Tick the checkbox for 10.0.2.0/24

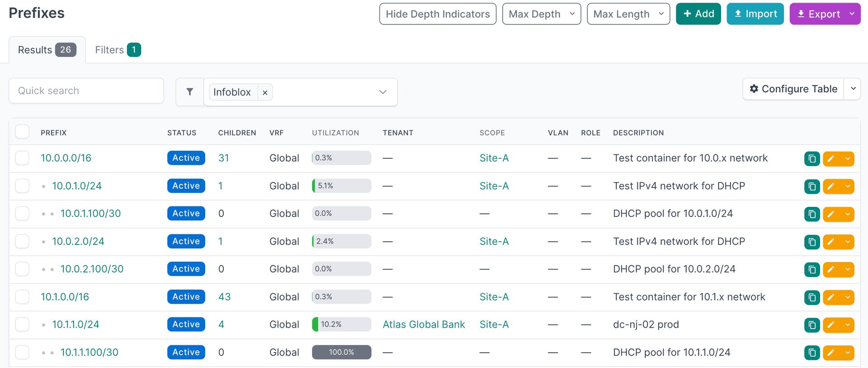[x=22, y=241]
